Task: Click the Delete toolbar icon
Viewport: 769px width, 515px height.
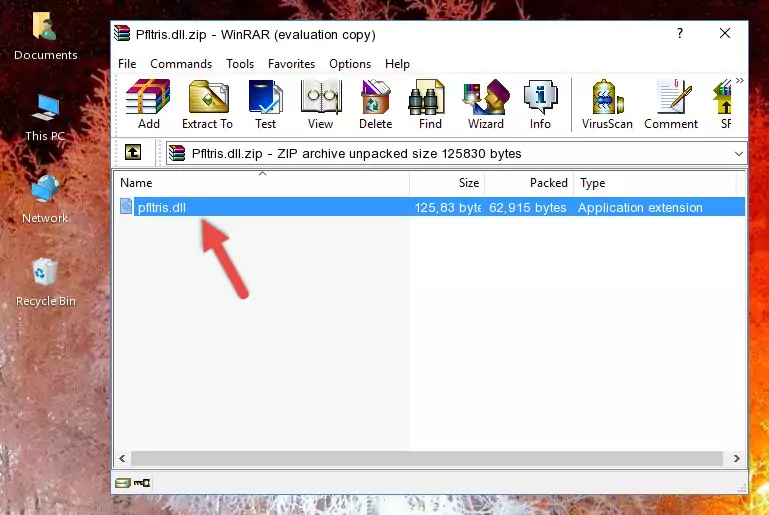Action: [376, 104]
